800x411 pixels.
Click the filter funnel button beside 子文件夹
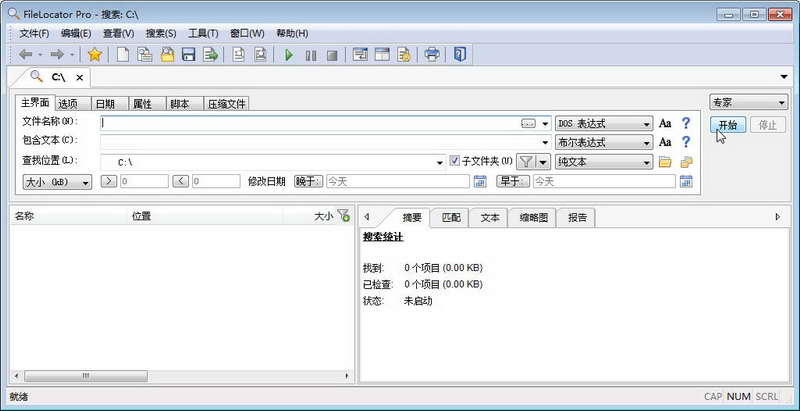[x=526, y=162]
